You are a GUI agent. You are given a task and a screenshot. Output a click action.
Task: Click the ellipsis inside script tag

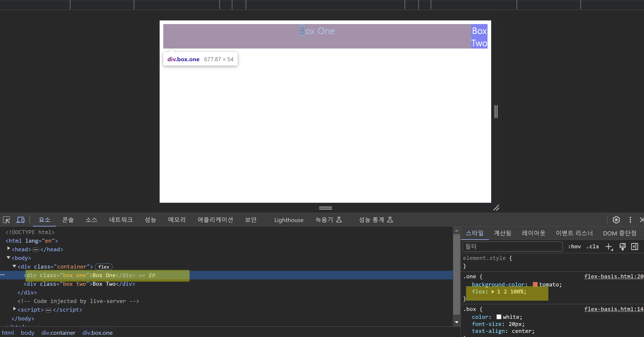click(48, 310)
